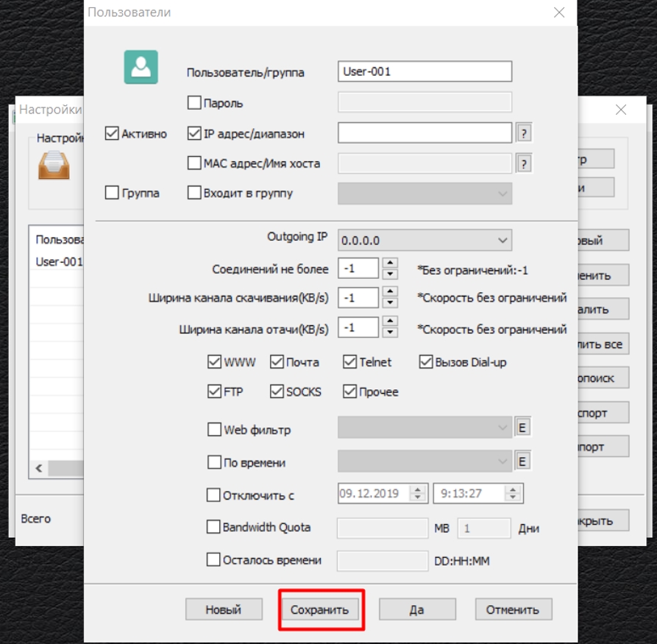Click the download bandwidth KB/s input field

coord(358,297)
